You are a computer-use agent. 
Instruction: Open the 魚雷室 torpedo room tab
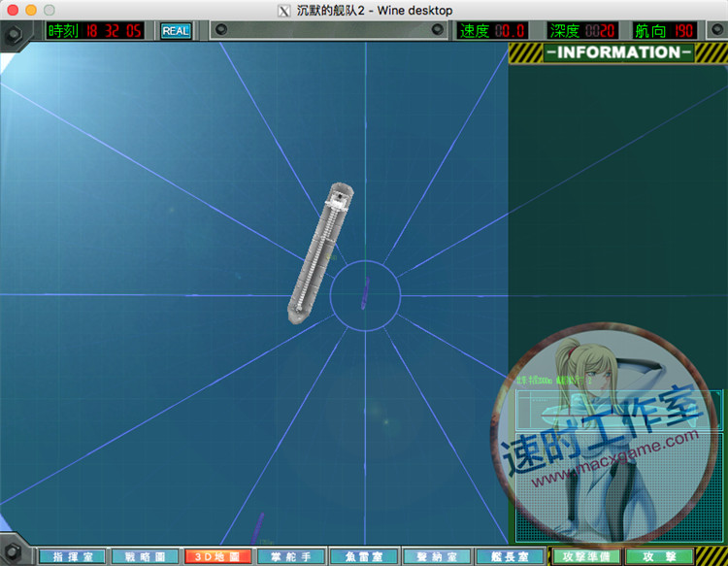[x=364, y=556]
